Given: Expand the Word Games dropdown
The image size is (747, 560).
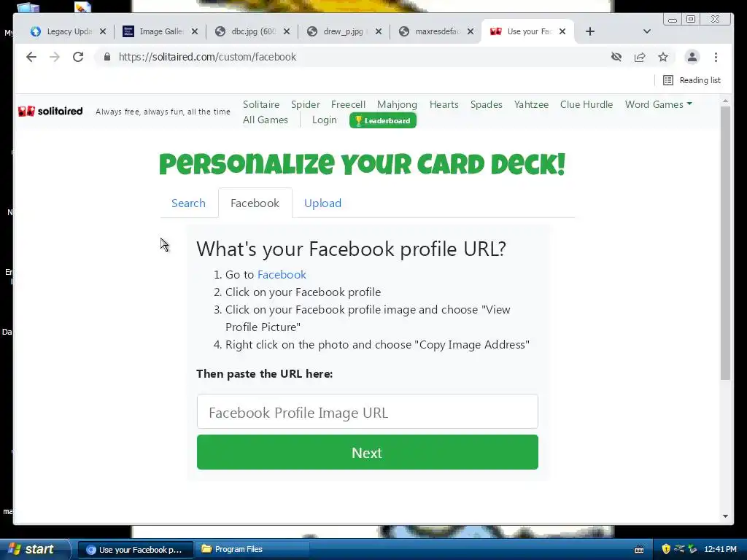Looking at the screenshot, I should pos(659,104).
